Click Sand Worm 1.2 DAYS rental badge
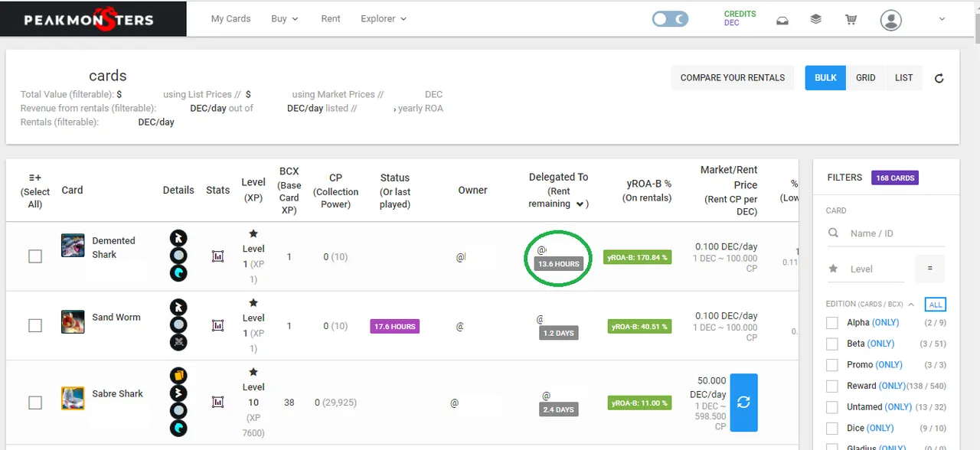 click(x=558, y=333)
